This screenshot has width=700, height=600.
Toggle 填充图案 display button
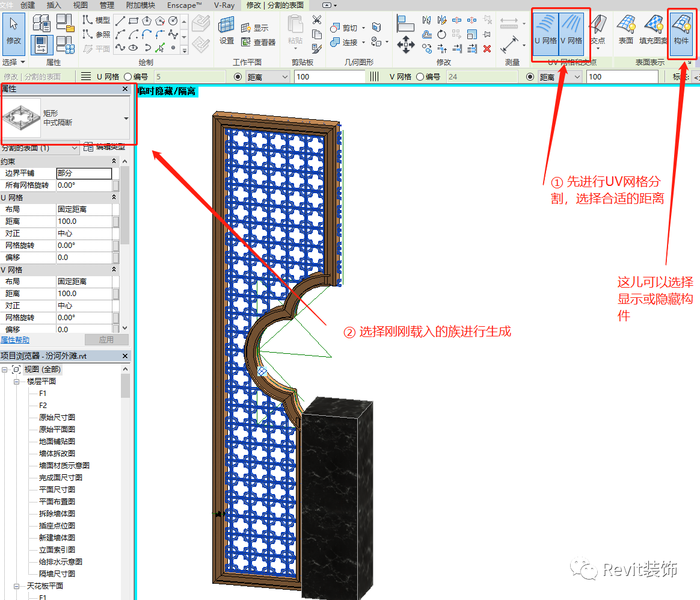653,29
